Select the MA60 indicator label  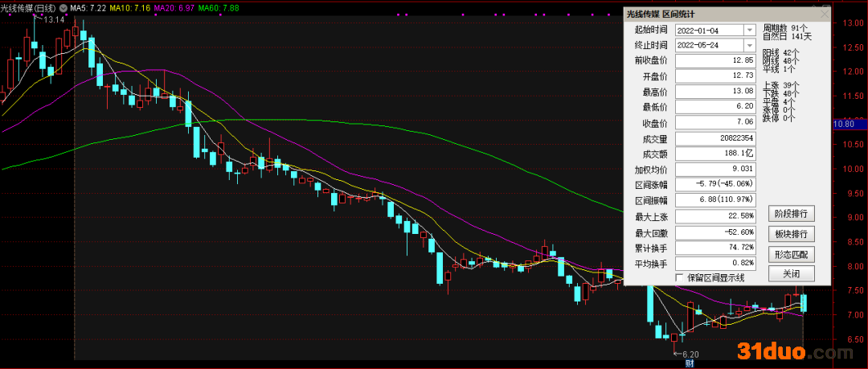[x=217, y=7]
